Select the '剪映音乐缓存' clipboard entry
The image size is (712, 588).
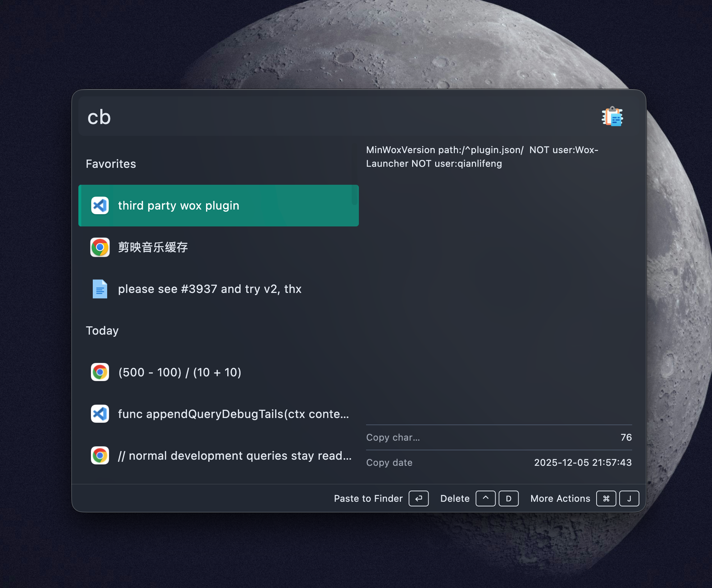[x=219, y=247]
